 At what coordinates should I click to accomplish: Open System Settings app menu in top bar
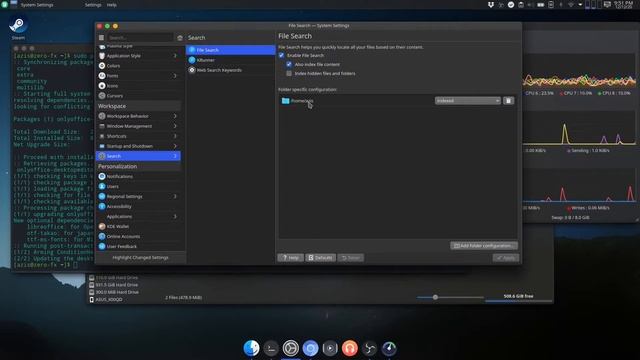pyautogui.click(x=37, y=5)
